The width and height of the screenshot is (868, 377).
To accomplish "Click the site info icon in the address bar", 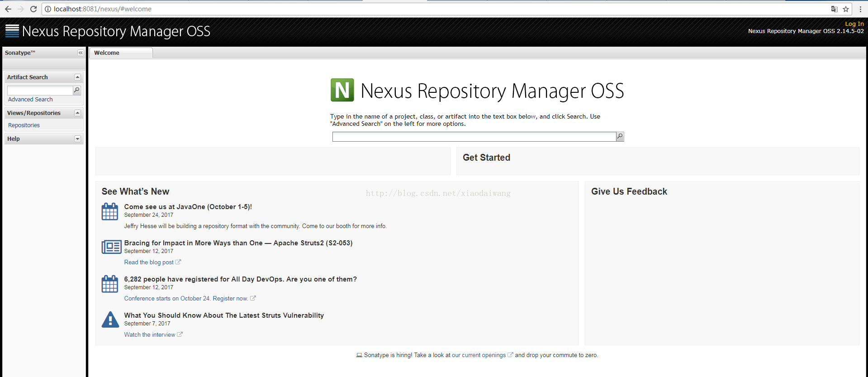I will click(48, 9).
